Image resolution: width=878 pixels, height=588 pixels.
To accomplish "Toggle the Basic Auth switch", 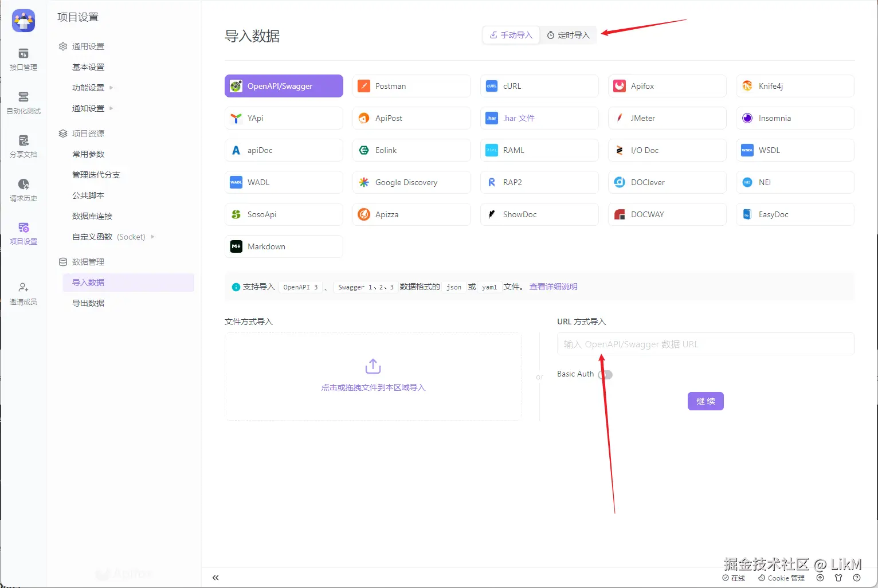I will coord(605,375).
